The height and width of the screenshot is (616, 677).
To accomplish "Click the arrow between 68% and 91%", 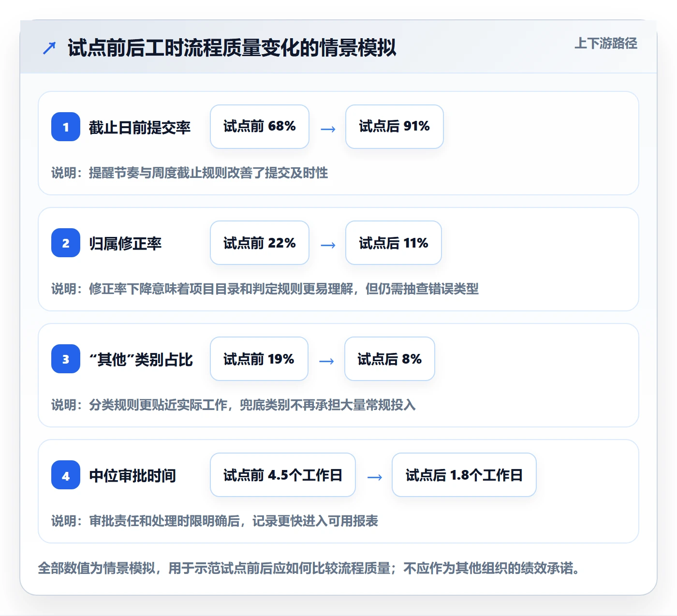I will (x=328, y=129).
